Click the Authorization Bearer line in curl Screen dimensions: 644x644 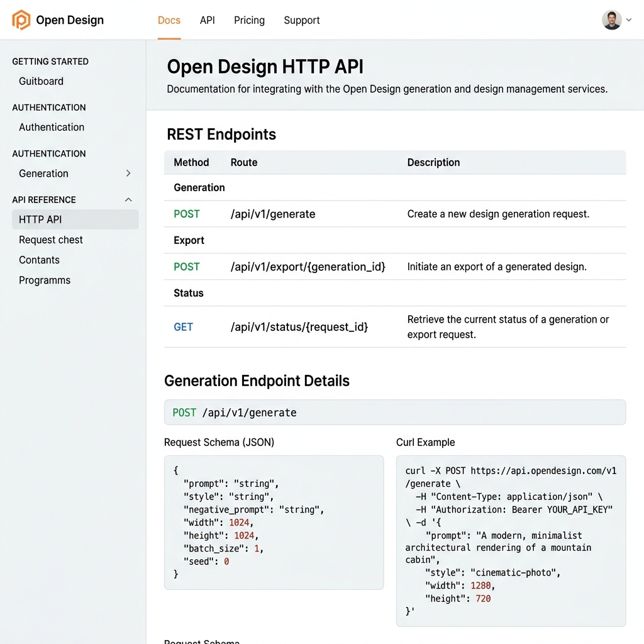click(x=514, y=509)
